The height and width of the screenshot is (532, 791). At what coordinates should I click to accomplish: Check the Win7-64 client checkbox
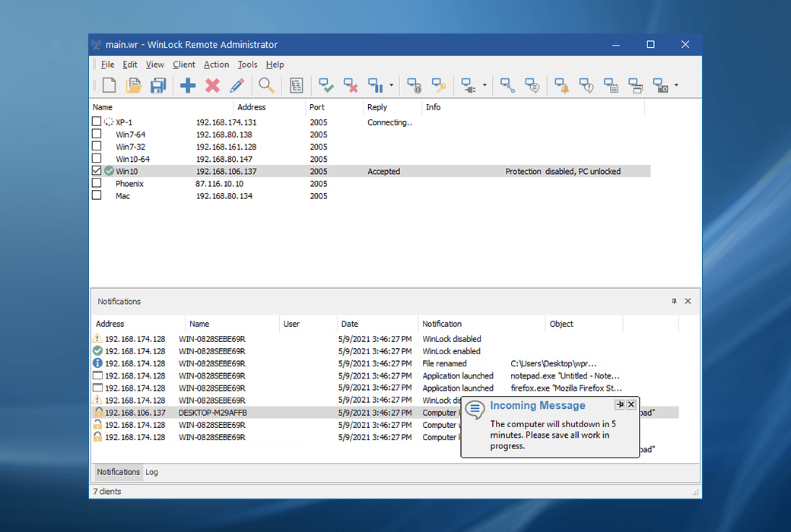click(x=97, y=134)
